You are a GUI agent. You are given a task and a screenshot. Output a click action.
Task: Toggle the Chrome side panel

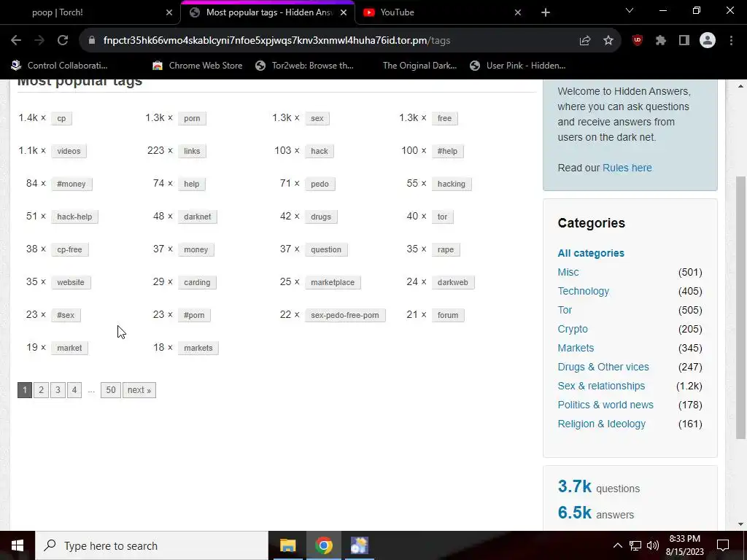[684, 41]
